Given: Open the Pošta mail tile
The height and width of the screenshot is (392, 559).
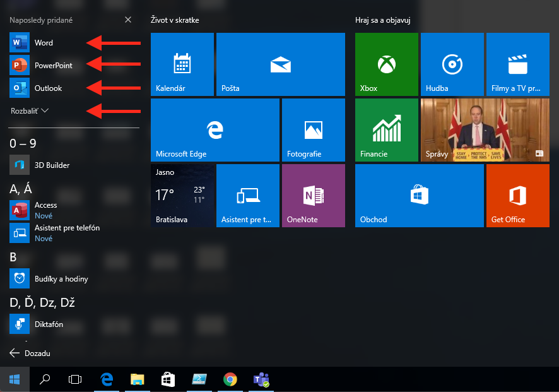Looking at the screenshot, I should [x=280, y=64].
